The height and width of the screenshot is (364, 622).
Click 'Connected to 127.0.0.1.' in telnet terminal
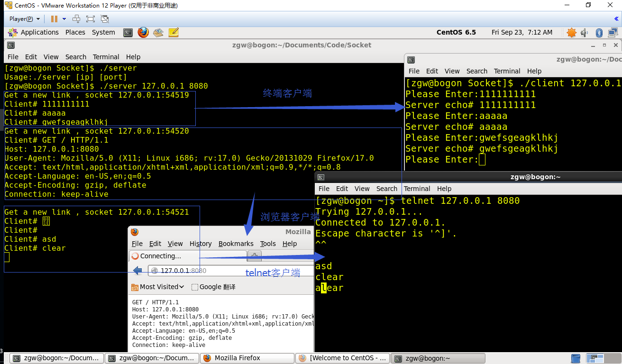pyautogui.click(x=380, y=223)
